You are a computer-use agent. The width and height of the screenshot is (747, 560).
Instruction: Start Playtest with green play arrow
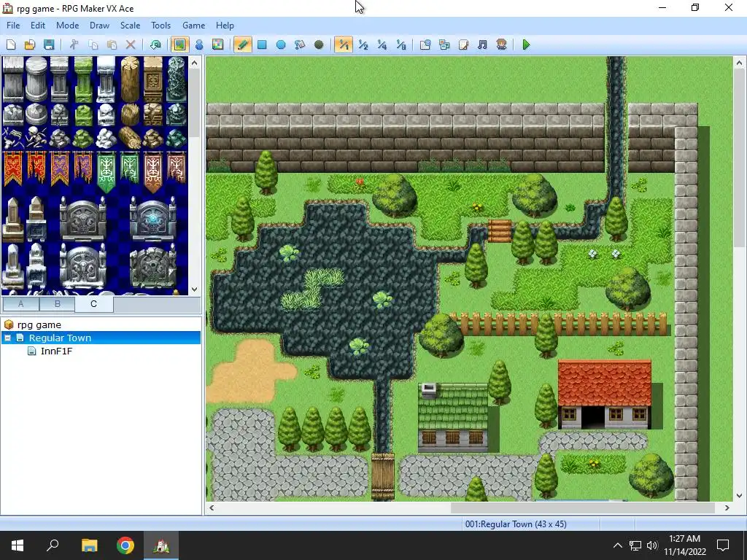pyautogui.click(x=526, y=44)
